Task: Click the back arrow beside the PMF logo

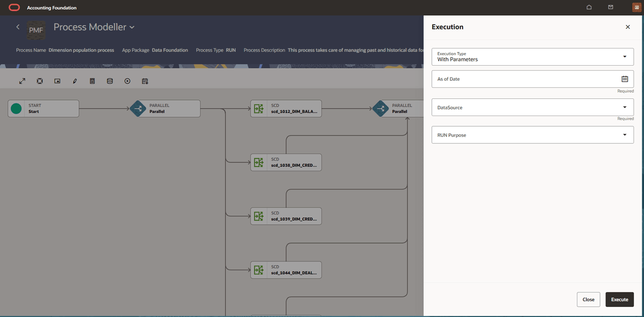Action: click(18, 27)
